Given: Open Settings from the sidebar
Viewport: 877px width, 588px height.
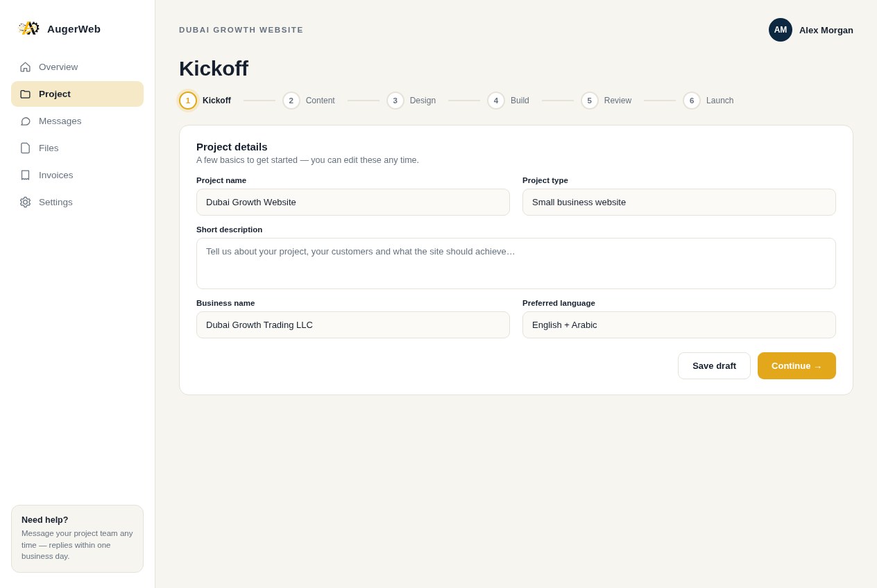Looking at the screenshot, I should 77,202.
